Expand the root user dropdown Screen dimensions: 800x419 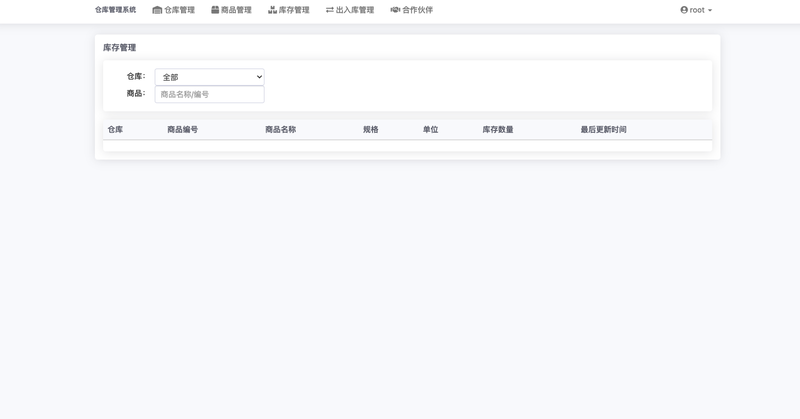click(x=696, y=10)
